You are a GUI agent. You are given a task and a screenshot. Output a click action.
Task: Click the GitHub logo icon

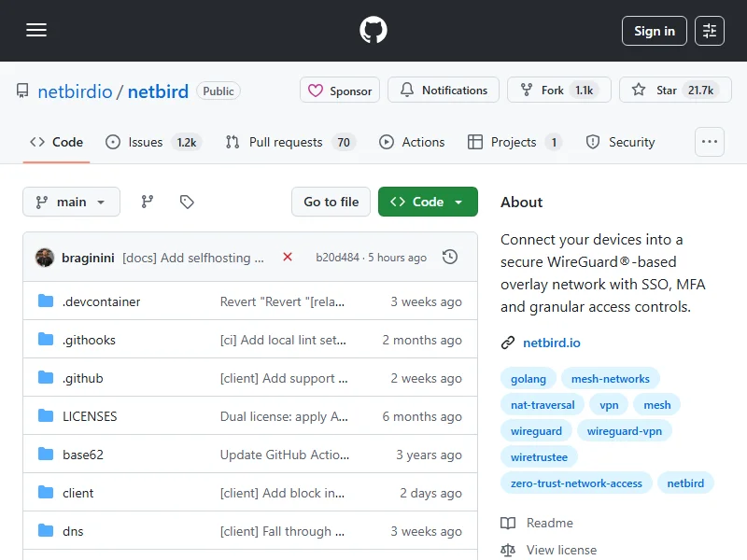[x=373, y=31]
